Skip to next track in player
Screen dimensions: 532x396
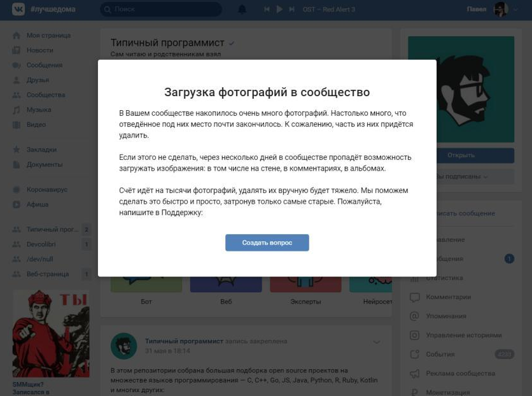291,9
